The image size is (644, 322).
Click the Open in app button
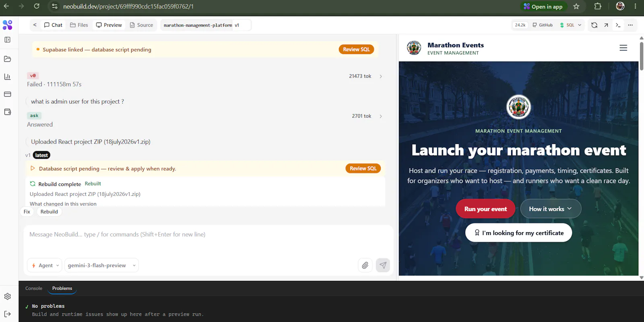[x=544, y=6]
